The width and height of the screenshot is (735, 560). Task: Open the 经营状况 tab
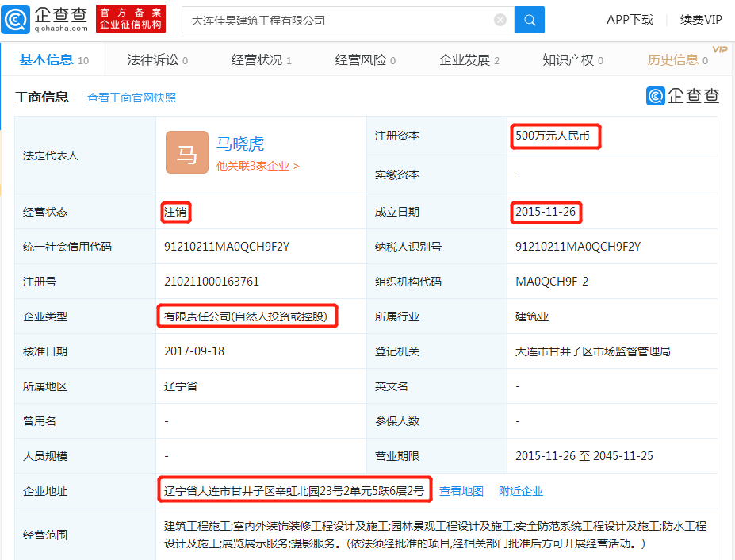[x=261, y=60]
